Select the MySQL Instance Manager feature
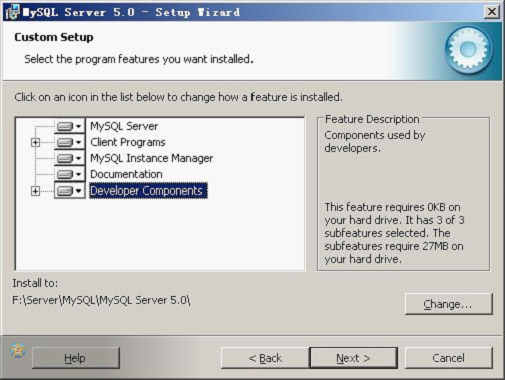The height and width of the screenshot is (380, 505). [151, 158]
